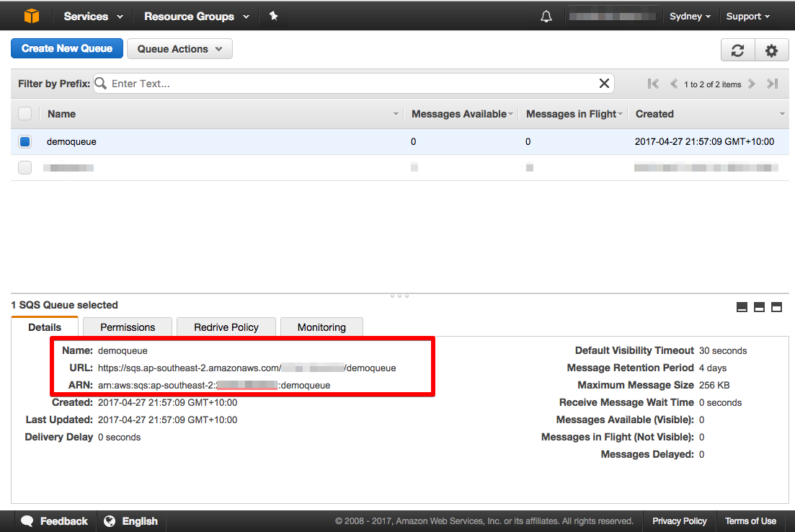Viewport: 795px width, 532px height.
Task: Click the Feedback speech bubble icon
Action: tap(27, 521)
